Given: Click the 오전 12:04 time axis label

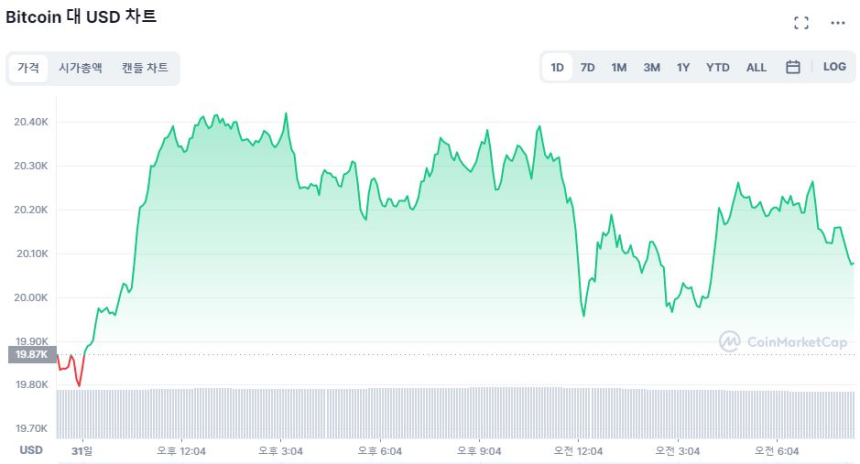Looking at the screenshot, I should pos(579,451).
